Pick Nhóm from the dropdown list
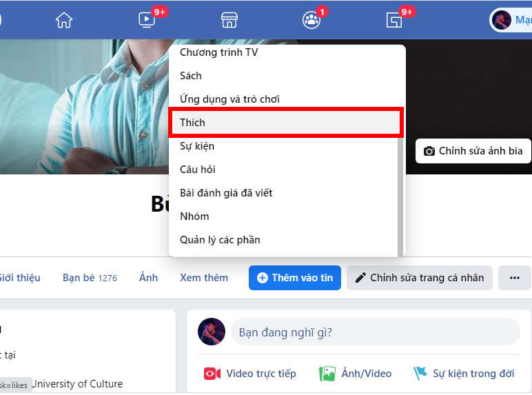Viewport: 532px width, 395px height. point(194,216)
